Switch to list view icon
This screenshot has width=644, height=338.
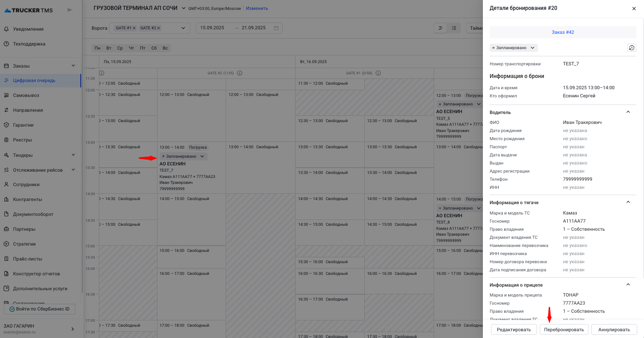click(x=454, y=28)
